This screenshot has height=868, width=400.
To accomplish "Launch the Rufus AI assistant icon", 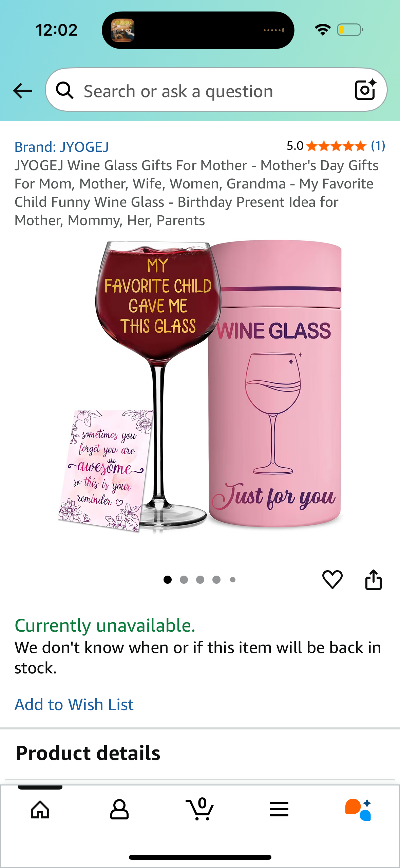I will [358, 810].
